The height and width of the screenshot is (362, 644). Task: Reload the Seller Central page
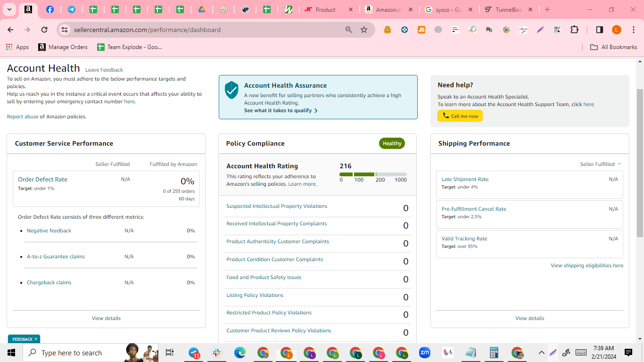(x=44, y=30)
